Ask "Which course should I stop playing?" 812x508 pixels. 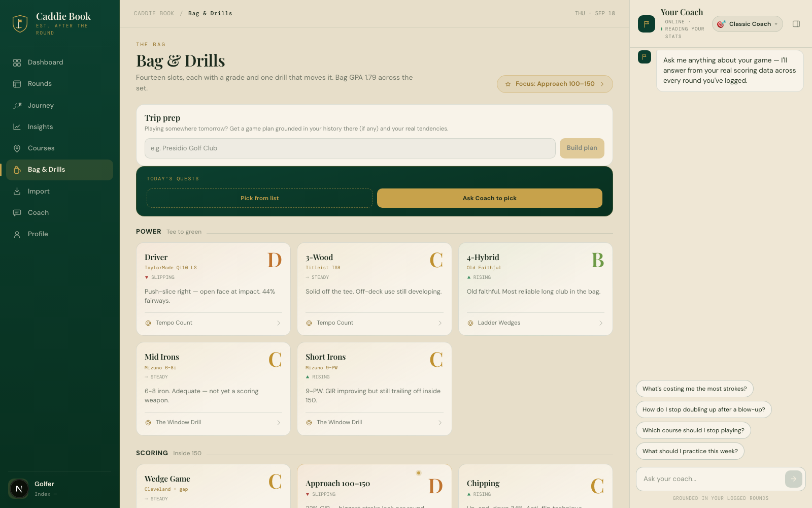tap(693, 430)
